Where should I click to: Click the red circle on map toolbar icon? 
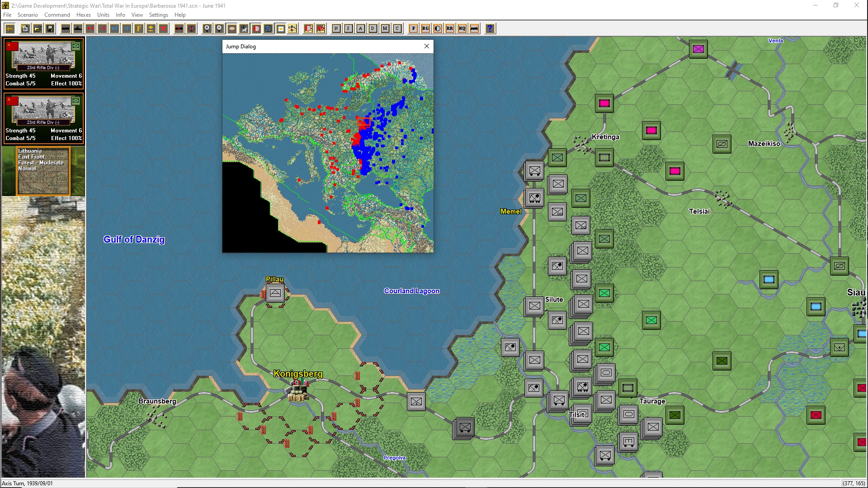click(308, 28)
